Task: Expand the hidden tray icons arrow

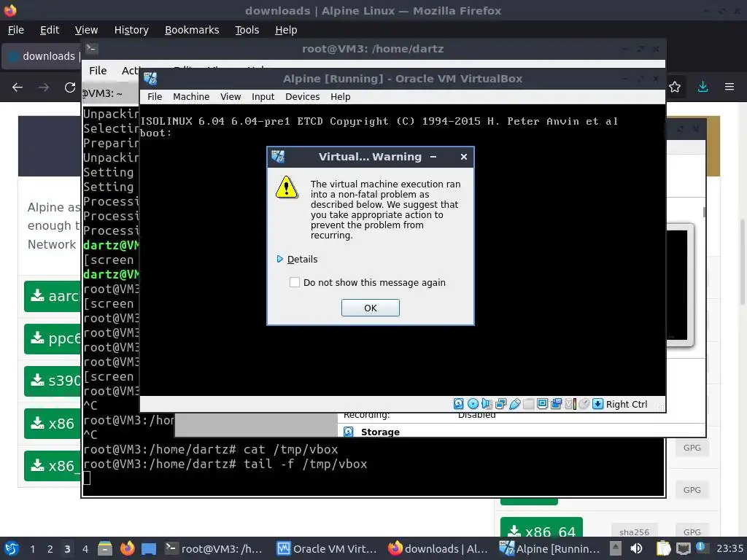Action: point(616,548)
